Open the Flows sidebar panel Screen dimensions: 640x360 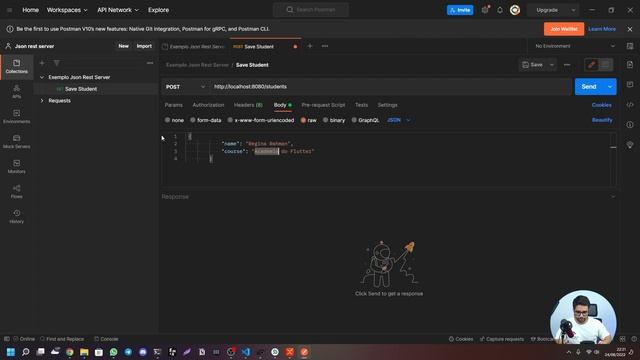[x=16, y=191]
